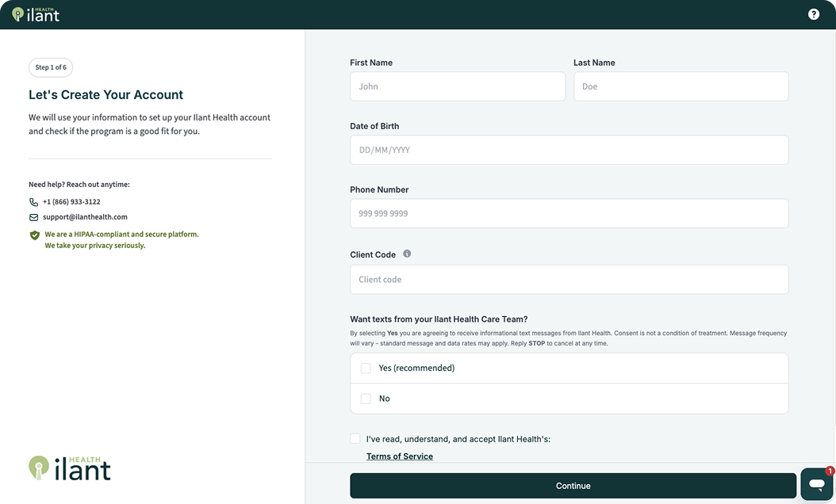
Task: Check the Terms of Service acceptance box
Action: 355,438
